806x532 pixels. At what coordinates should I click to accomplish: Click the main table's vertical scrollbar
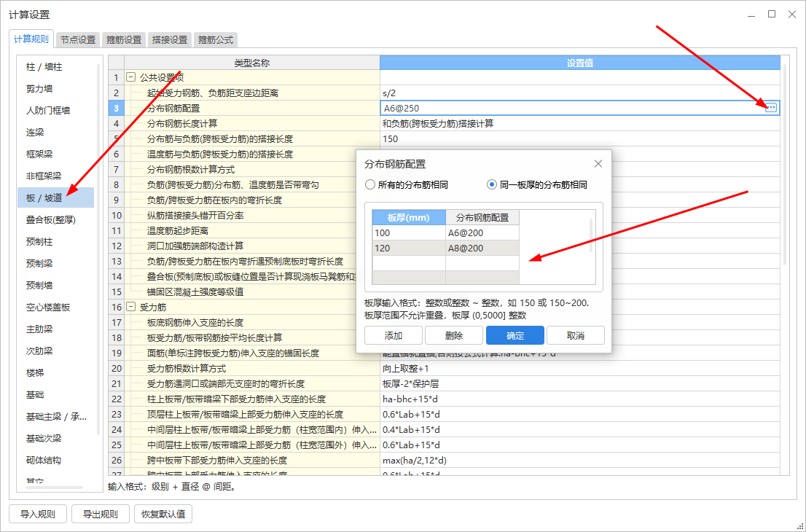(x=784, y=165)
